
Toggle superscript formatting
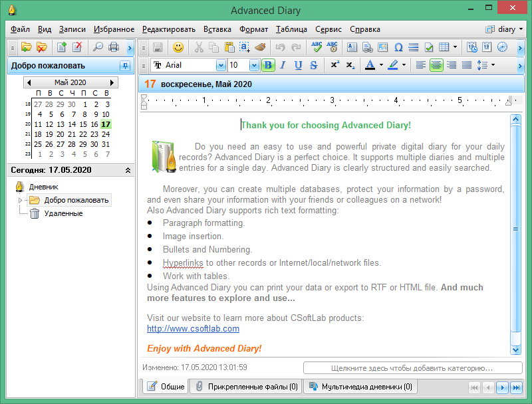[x=335, y=65]
